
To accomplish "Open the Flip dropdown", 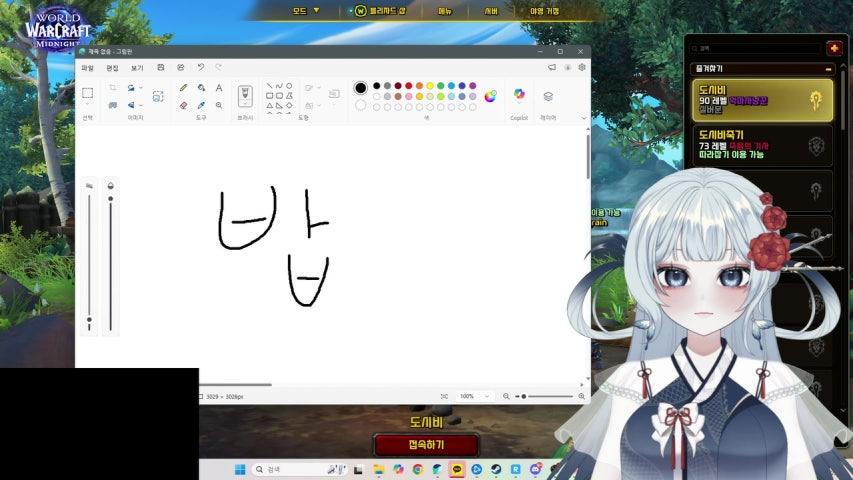I will click(x=141, y=105).
